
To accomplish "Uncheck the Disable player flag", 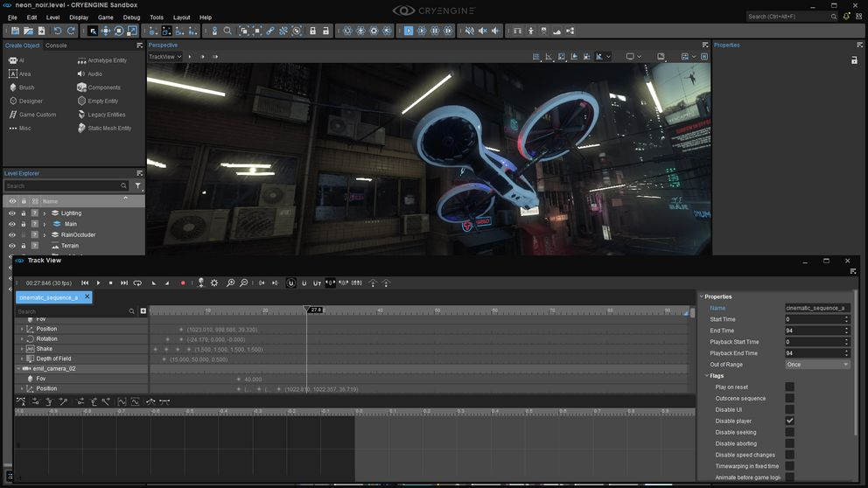I will coord(789,421).
